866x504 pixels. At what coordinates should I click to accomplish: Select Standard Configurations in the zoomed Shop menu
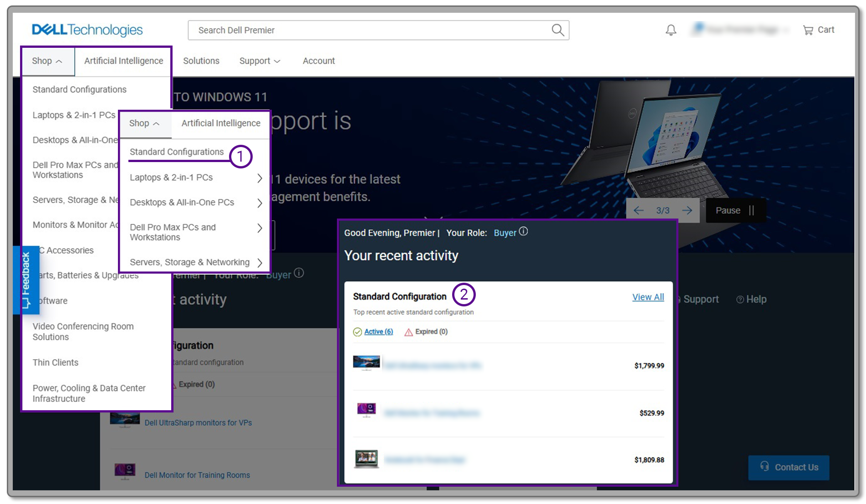click(177, 152)
